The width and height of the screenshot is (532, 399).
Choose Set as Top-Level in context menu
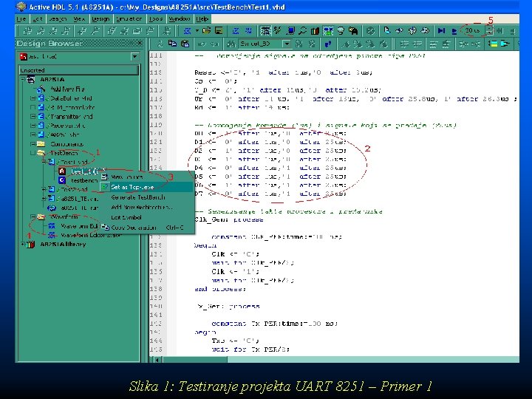[147, 187]
